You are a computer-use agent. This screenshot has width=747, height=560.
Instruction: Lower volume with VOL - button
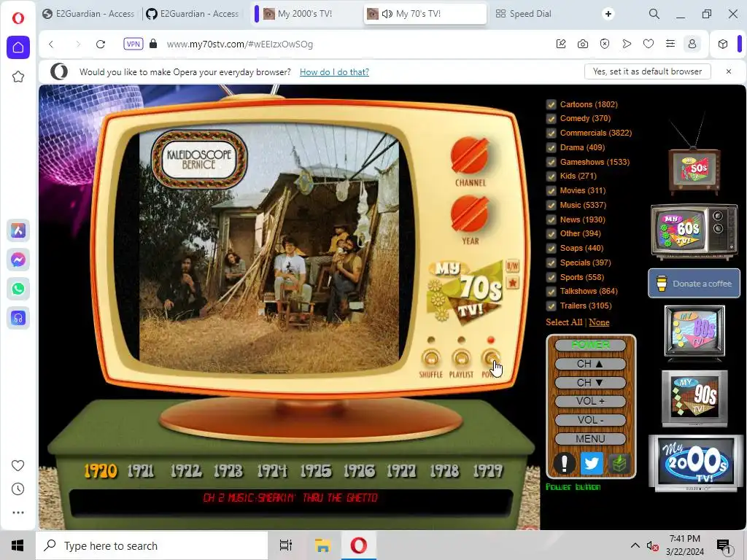(590, 420)
